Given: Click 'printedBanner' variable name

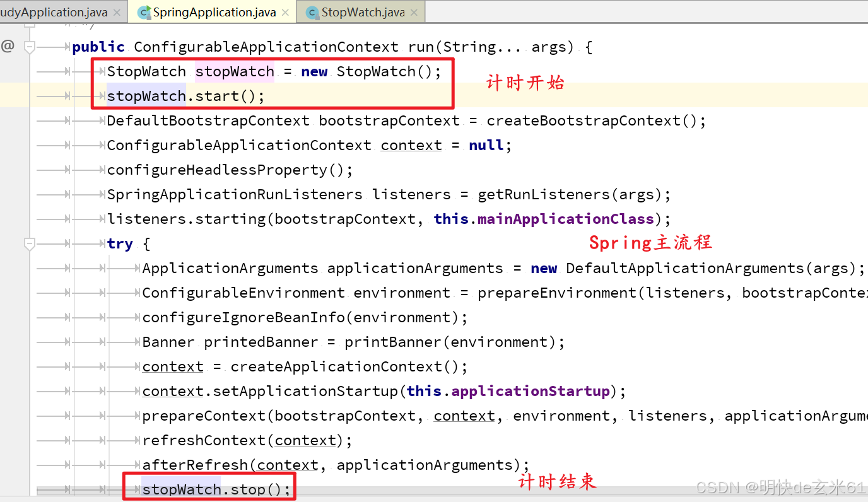Looking at the screenshot, I should click(x=261, y=342).
